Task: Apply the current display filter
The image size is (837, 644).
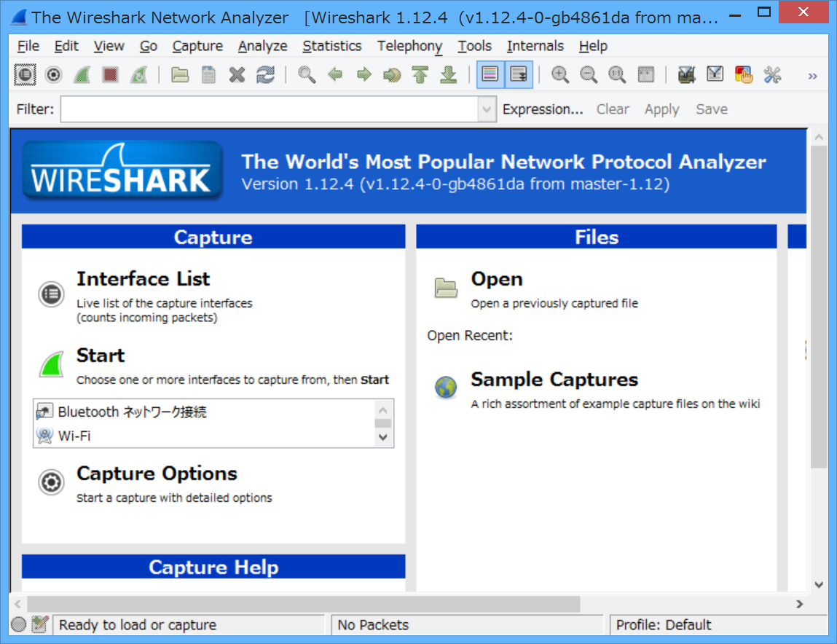Action: (x=661, y=109)
